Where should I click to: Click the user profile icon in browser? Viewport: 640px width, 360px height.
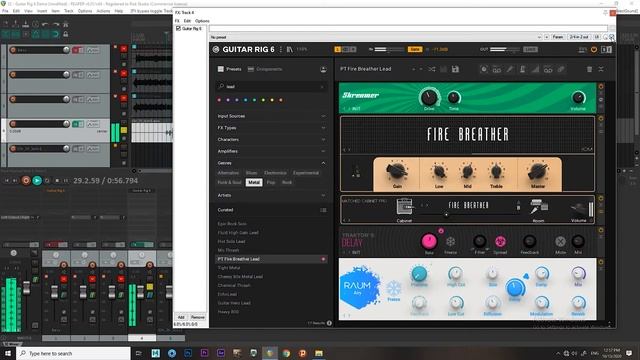(x=323, y=69)
